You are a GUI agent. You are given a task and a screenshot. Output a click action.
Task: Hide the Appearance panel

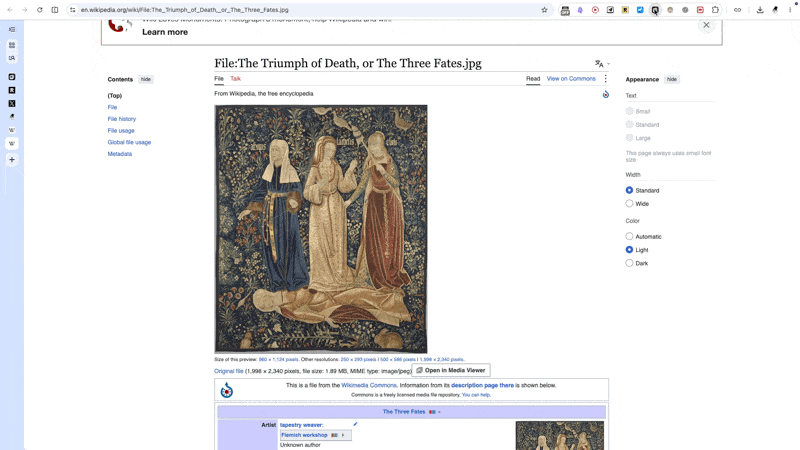click(671, 80)
